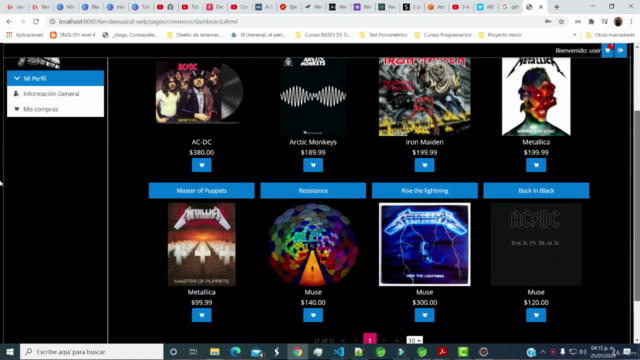Open Chrome three-dot menu
The width and height of the screenshot is (640, 360).
tap(631, 22)
